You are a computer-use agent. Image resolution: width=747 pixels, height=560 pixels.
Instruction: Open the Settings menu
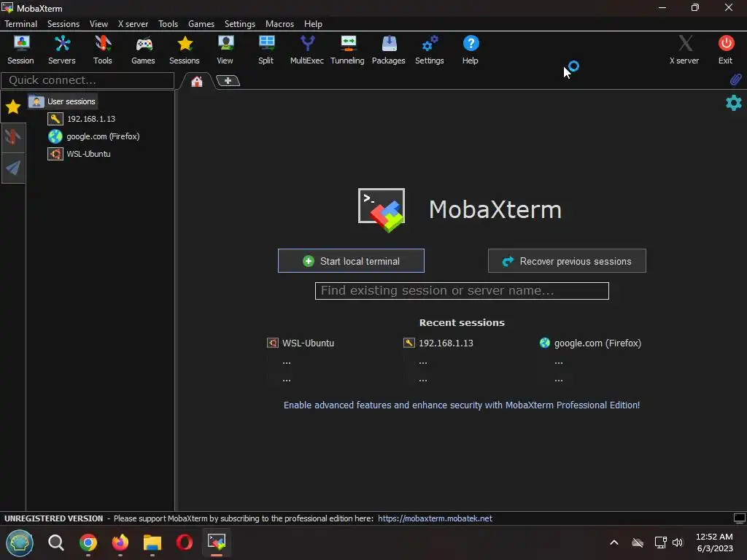pos(239,24)
